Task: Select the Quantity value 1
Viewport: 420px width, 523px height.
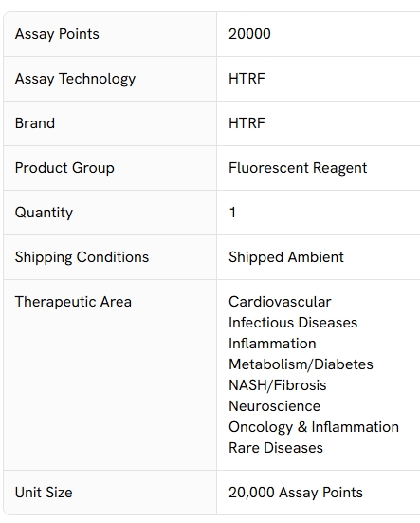Action: click(232, 213)
